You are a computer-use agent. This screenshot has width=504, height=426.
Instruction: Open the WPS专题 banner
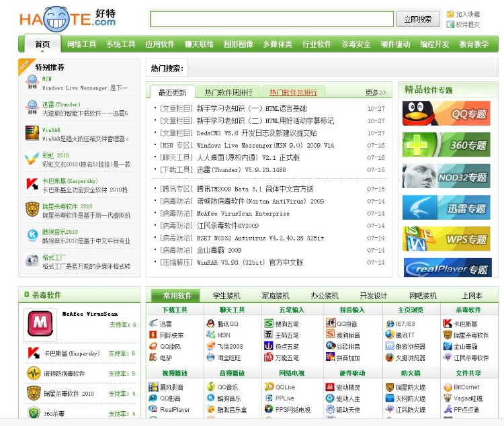coord(446,239)
